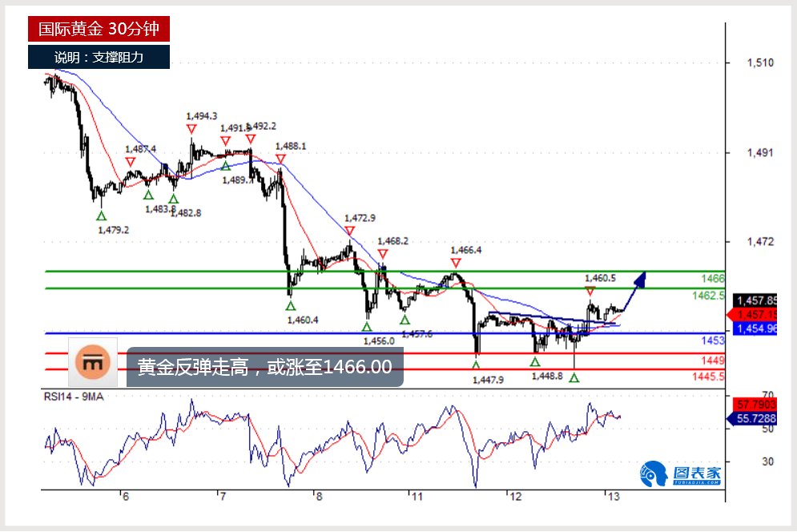Click red triangle marker above 1,494.3

[191, 129]
